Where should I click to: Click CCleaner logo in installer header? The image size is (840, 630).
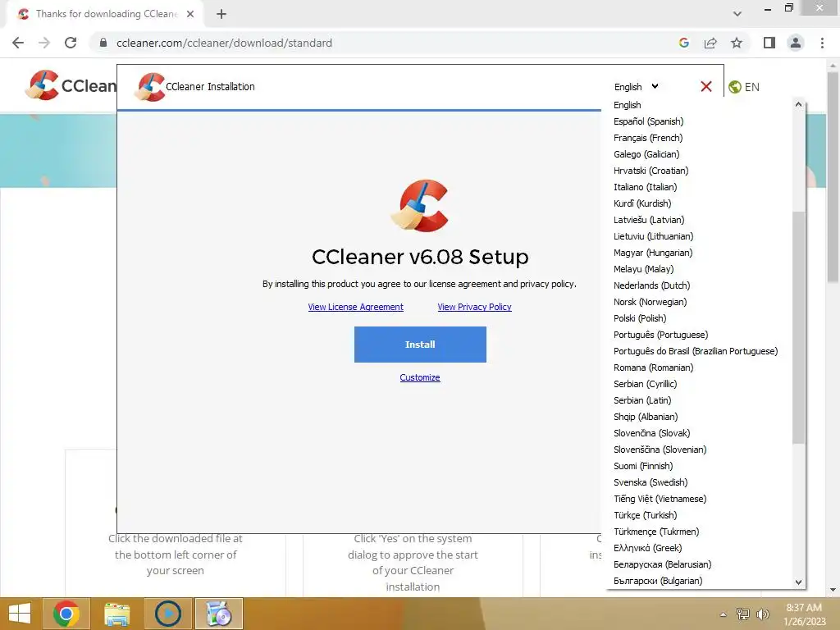pos(149,87)
